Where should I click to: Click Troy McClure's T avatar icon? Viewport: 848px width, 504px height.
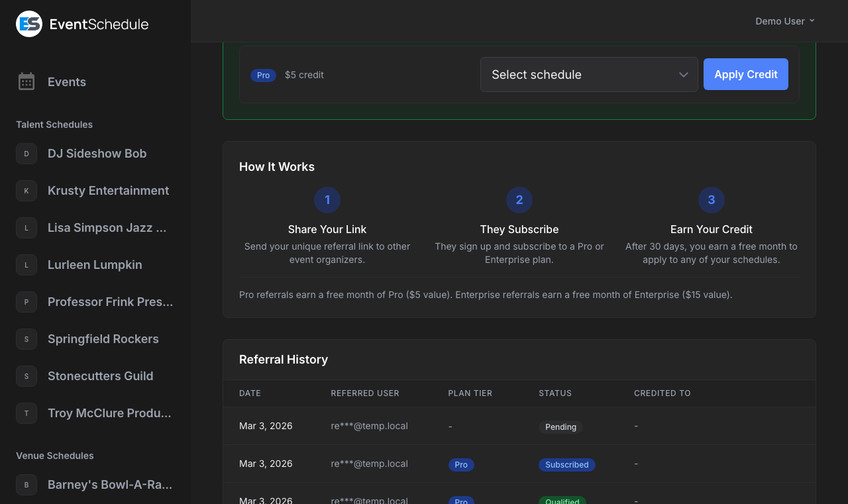[26, 413]
